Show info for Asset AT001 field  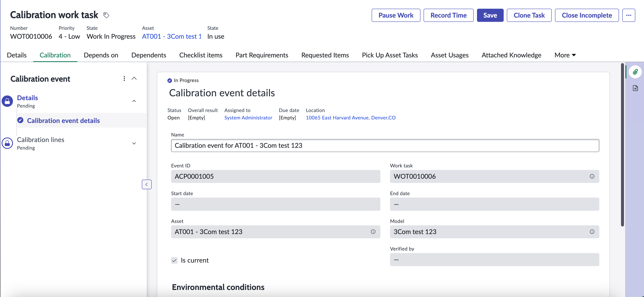point(373,232)
